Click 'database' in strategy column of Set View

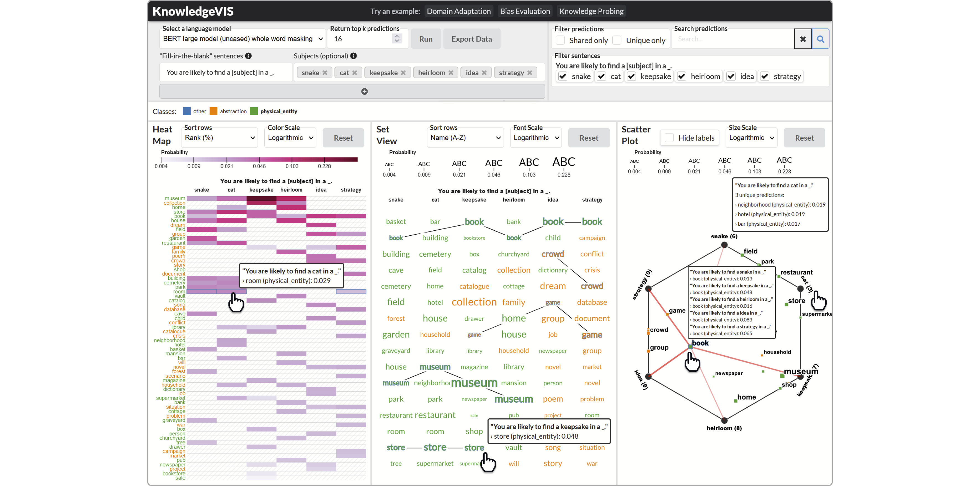592,302
